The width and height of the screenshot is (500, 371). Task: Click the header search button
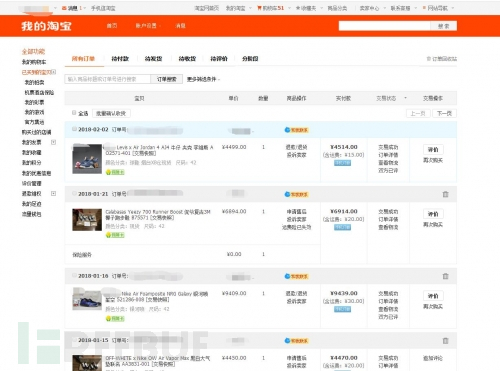tap(443, 26)
